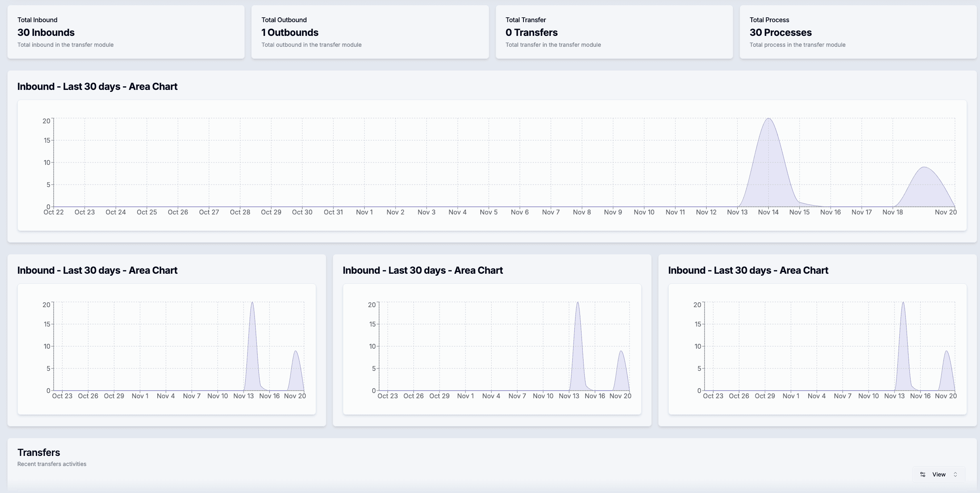Click the Transfers section heading
Screen dimensions: 980x493
[39, 452]
